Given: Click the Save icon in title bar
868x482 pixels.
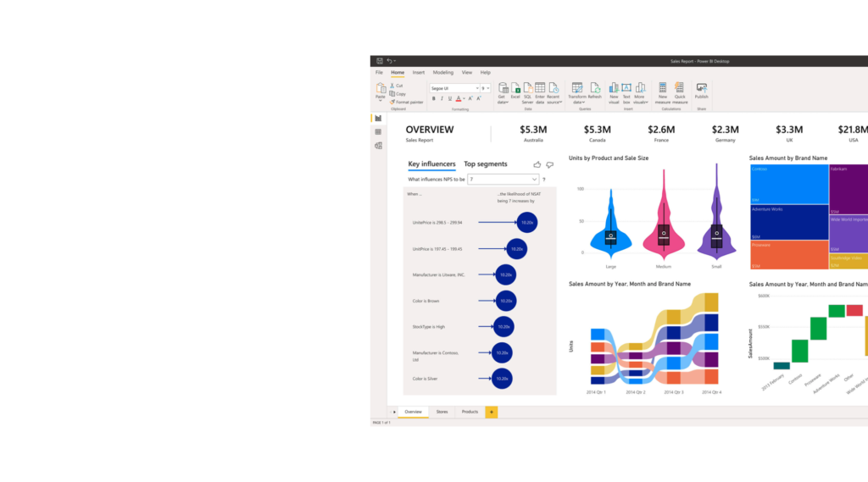Looking at the screenshot, I should point(379,61).
